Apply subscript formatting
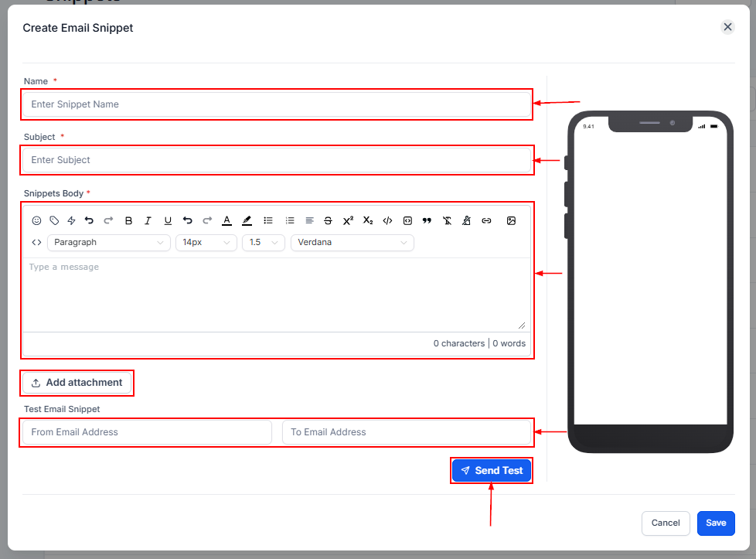This screenshot has width=756, height=559. pos(368,220)
